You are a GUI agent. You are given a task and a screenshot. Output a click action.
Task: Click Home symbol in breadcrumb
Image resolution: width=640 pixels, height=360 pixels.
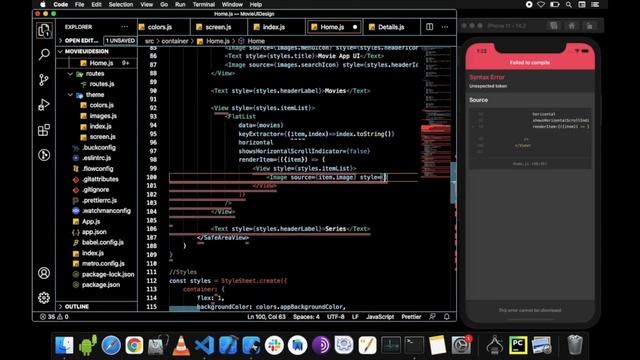[256, 41]
